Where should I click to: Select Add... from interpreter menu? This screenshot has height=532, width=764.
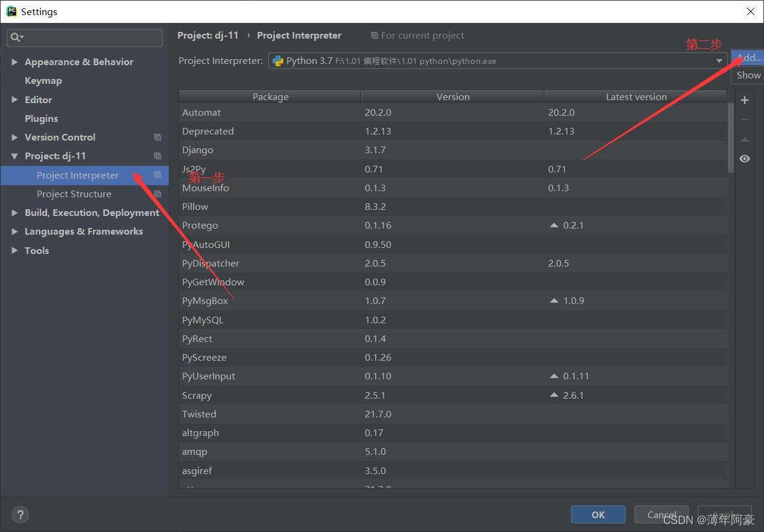pos(748,58)
